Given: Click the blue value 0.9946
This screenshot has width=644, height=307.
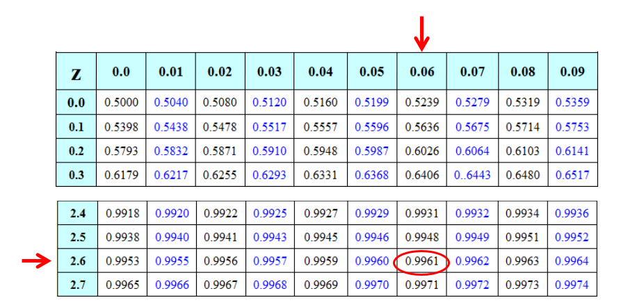Looking at the screenshot, I should pyautogui.click(x=372, y=237).
